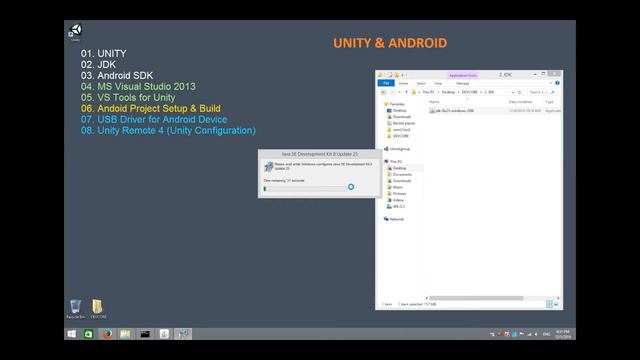This screenshot has height=360, width=640.
Task: Open Downloads under This PC
Action: (399, 181)
